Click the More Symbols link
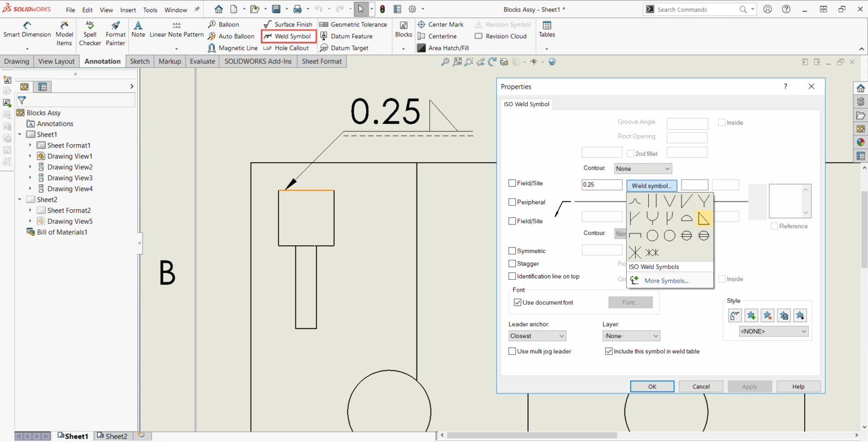 [x=666, y=280]
